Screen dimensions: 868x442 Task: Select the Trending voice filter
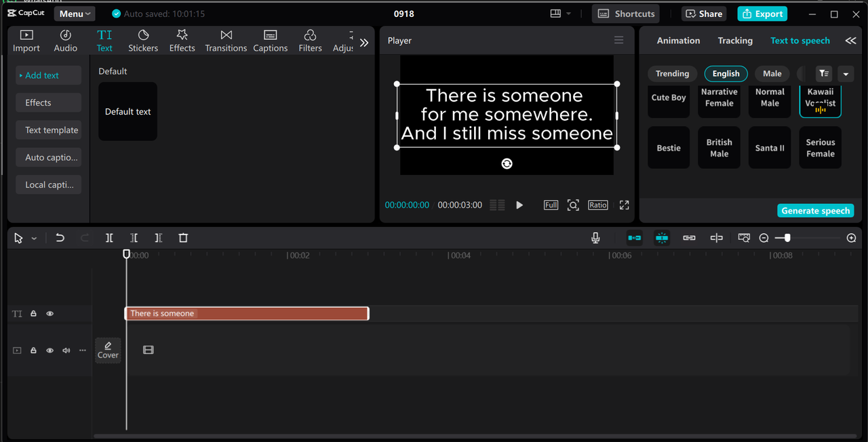coord(672,73)
